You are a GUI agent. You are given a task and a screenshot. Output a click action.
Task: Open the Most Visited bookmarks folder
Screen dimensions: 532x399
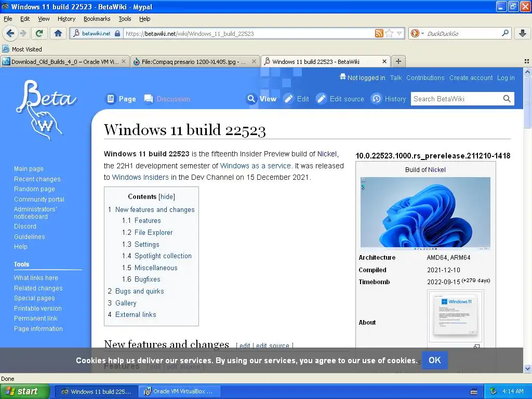click(22, 49)
